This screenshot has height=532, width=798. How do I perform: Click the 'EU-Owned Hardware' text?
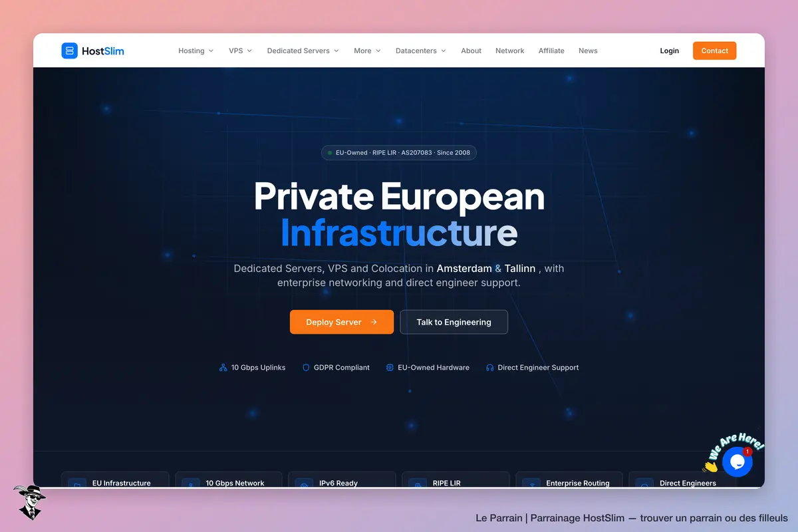coord(434,367)
